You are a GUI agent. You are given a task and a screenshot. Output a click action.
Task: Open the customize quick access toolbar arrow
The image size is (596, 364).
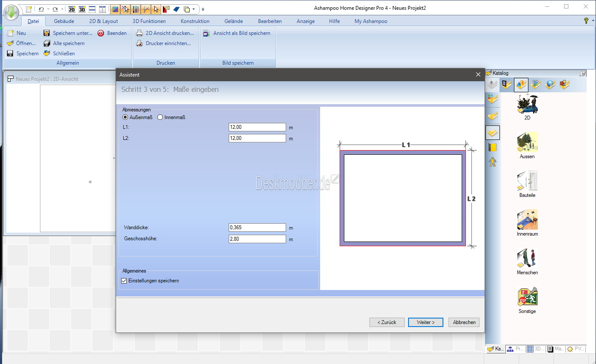pos(203,9)
